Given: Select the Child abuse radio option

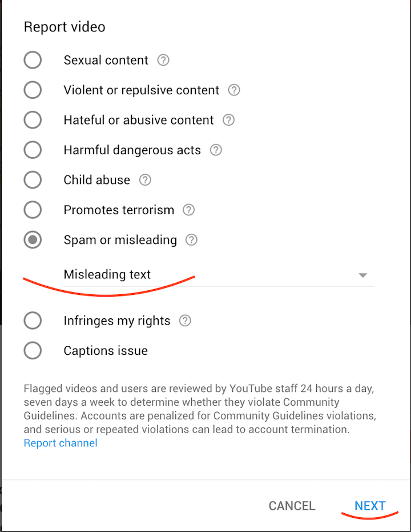Looking at the screenshot, I should tap(33, 180).
